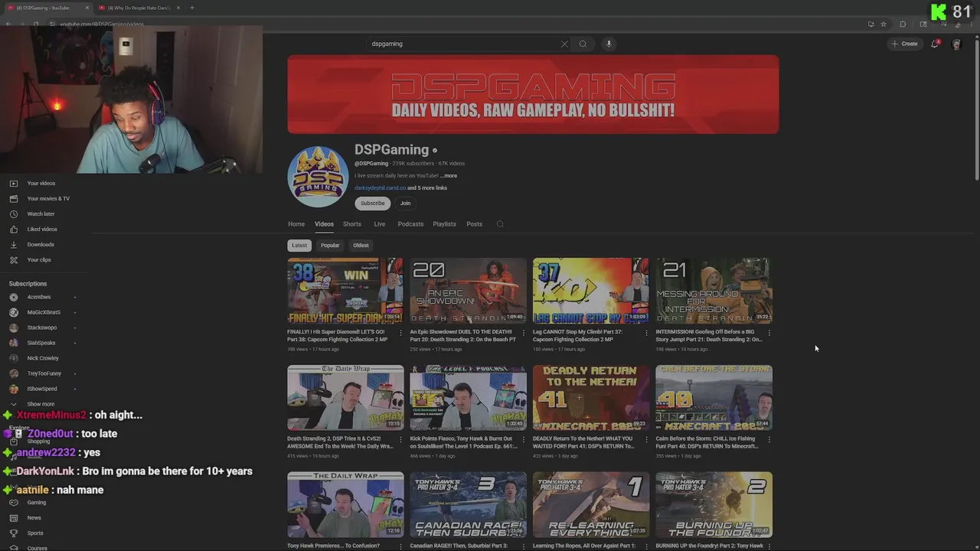Open options menu for Calm Before the Storm video
The image size is (980, 551).
click(769, 439)
